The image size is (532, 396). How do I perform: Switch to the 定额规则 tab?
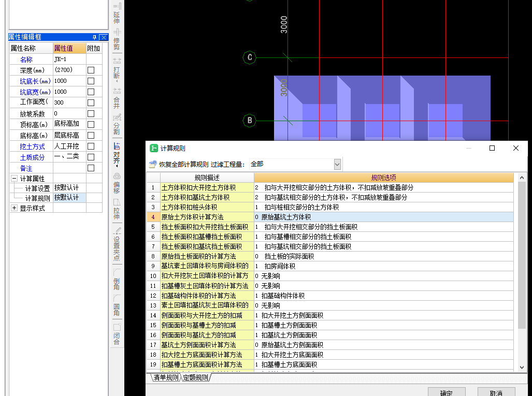[195, 377]
